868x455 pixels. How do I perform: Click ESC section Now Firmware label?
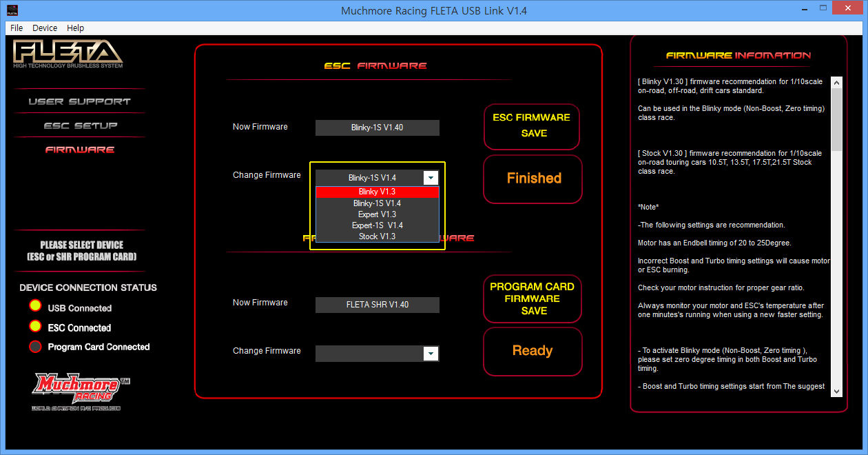coord(260,127)
